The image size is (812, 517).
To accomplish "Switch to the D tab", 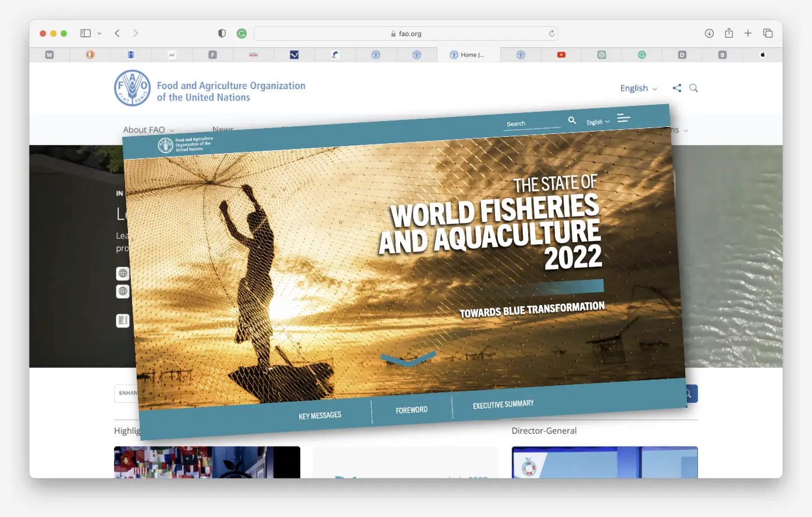I will (682, 55).
